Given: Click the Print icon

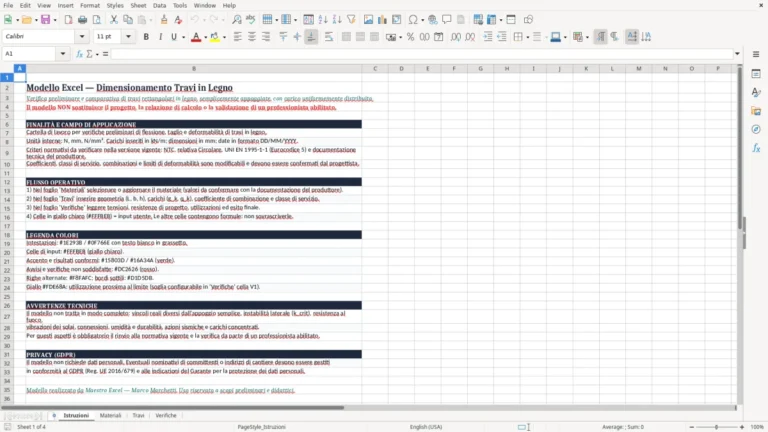Looking at the screenshot, I should [x=82, y=20].
